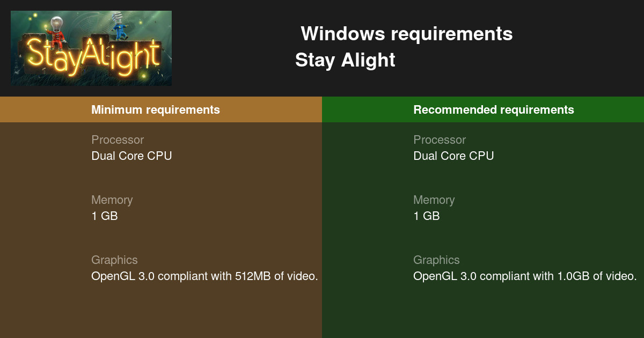Screen dimensions: 644x338
Task: Open the Minimum requirements header tab
Action: 161,109
